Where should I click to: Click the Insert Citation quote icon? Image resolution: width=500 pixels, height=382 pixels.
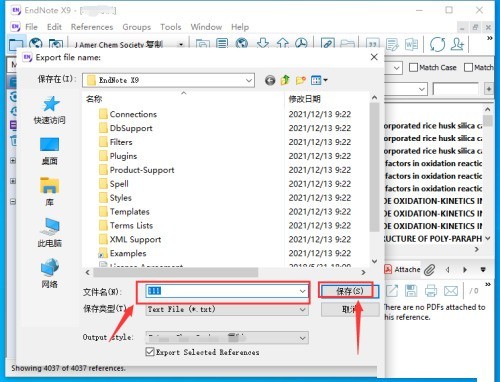[372, 44]
